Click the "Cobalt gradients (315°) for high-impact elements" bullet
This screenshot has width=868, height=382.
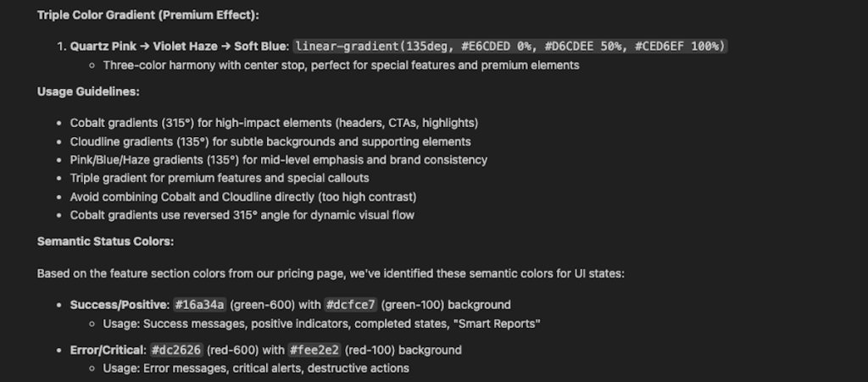tap(274, 123)
